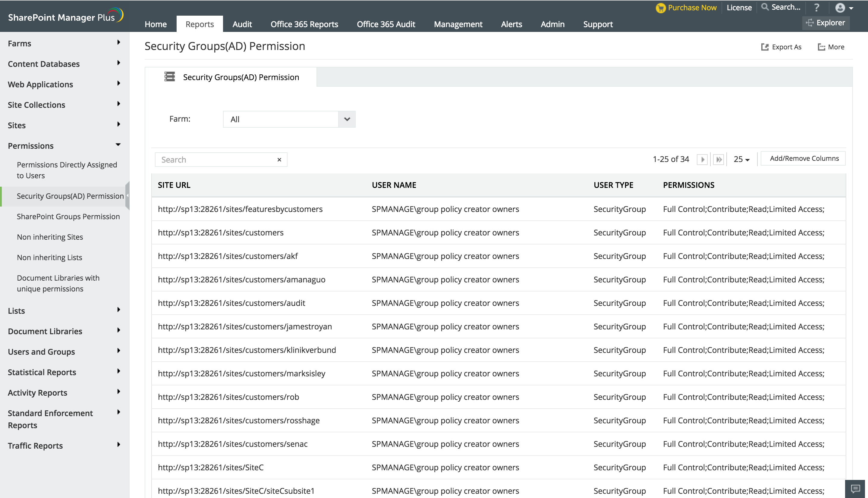Open SharePoint Groups Permission report

(68, 216)
